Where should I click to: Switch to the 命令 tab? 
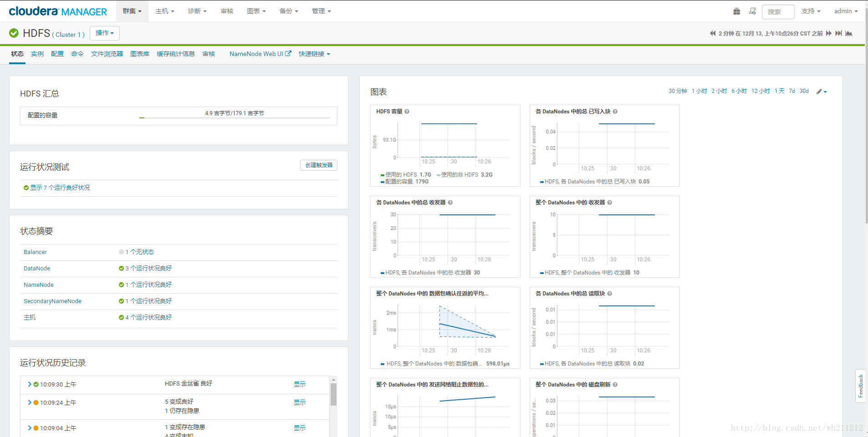click(77, 54)
